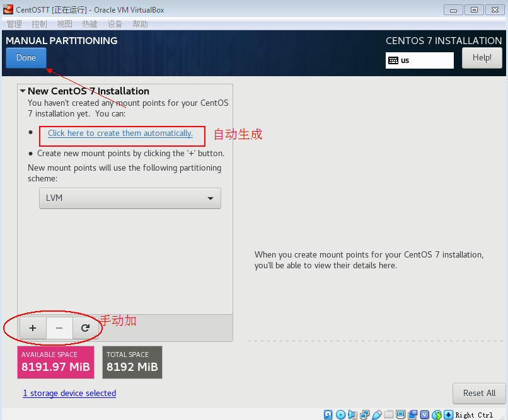The height and width of the screenshot is (420, 508).
Task: Minimize the VirtualBox window
Action: 453,10
